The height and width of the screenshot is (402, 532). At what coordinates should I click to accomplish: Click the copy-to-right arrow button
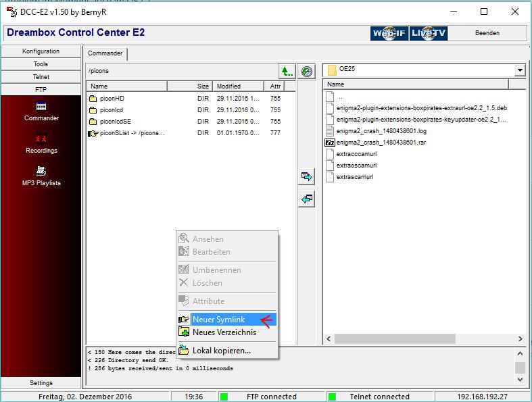[x=307, y=177]
